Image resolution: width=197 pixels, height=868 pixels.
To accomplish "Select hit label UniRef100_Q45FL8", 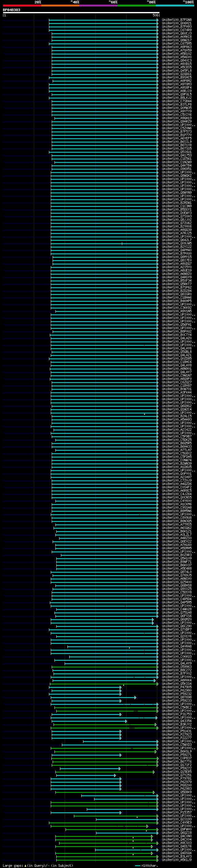I will [177, 71].
